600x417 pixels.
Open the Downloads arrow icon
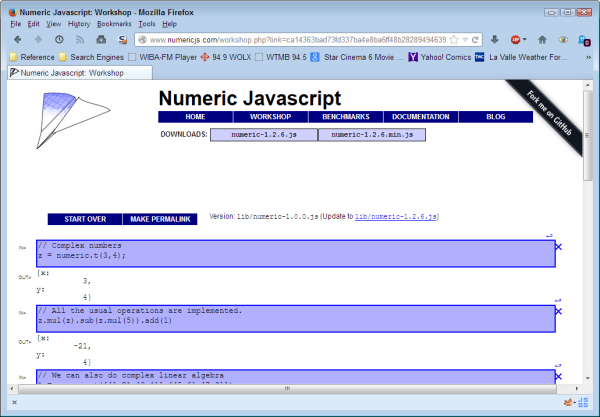pyautogui.click(x=494, y=40)
